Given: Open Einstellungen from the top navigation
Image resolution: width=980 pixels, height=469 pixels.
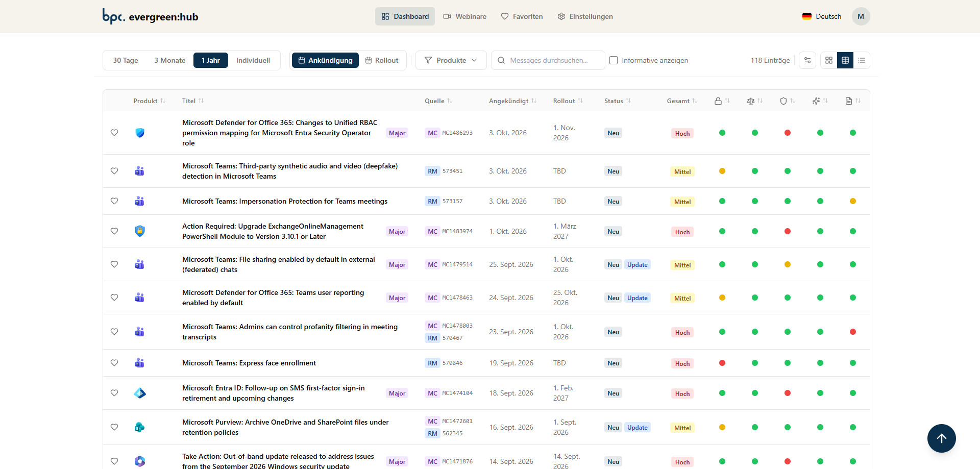Looking at the screenshot, I should [585, 16].
